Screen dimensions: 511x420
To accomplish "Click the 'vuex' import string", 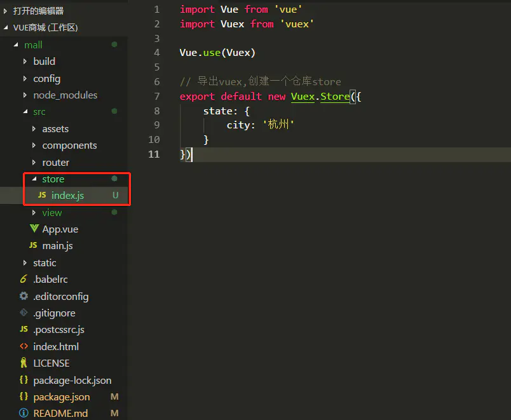I will 297,24.
